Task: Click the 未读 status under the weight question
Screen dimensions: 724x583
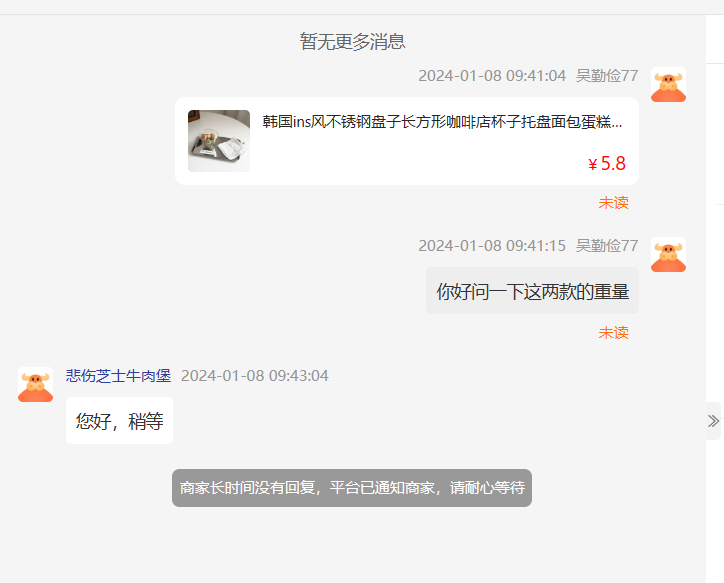Action: [614, 333]
